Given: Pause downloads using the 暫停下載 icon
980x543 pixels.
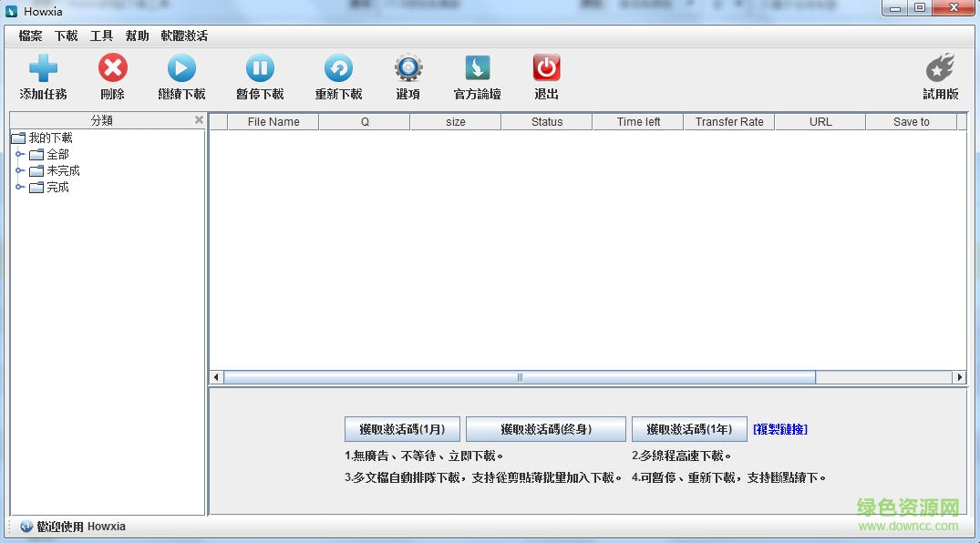Looking at the screenshot, I should pyautogui.click(x=259, y=75).
